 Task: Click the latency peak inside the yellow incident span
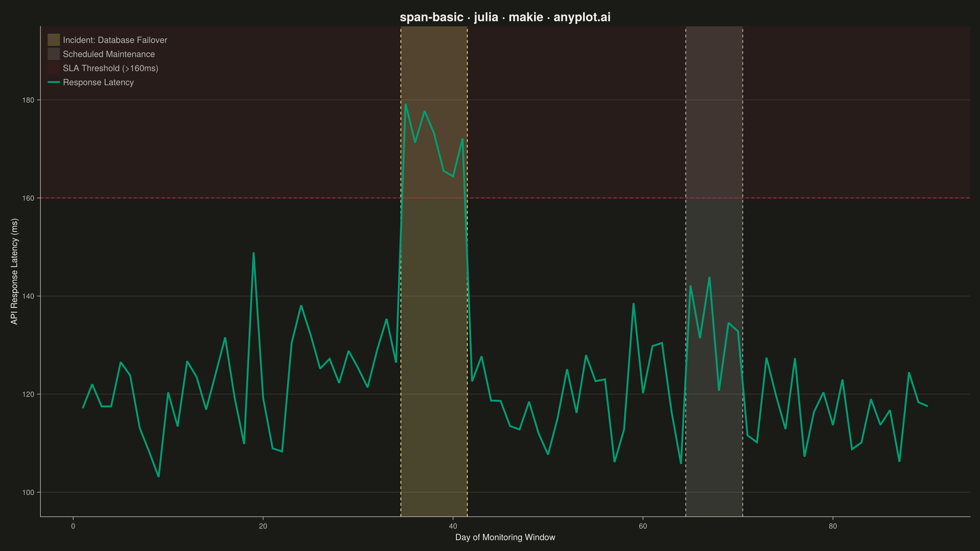405,104
